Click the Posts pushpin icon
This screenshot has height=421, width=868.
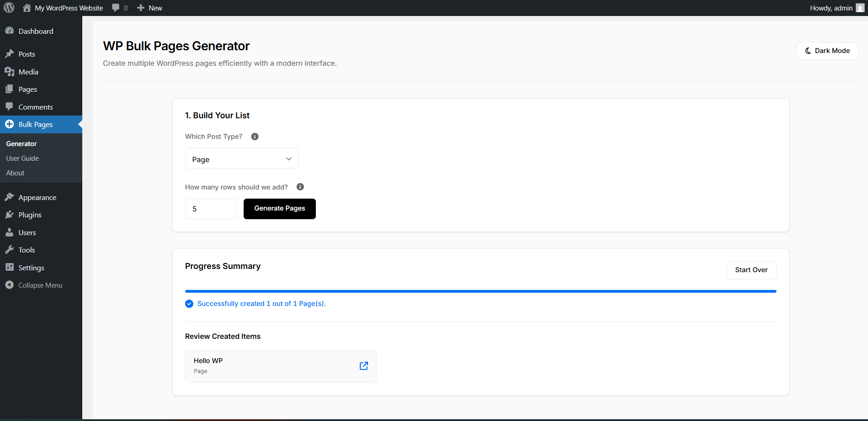[x=10, y=54]
